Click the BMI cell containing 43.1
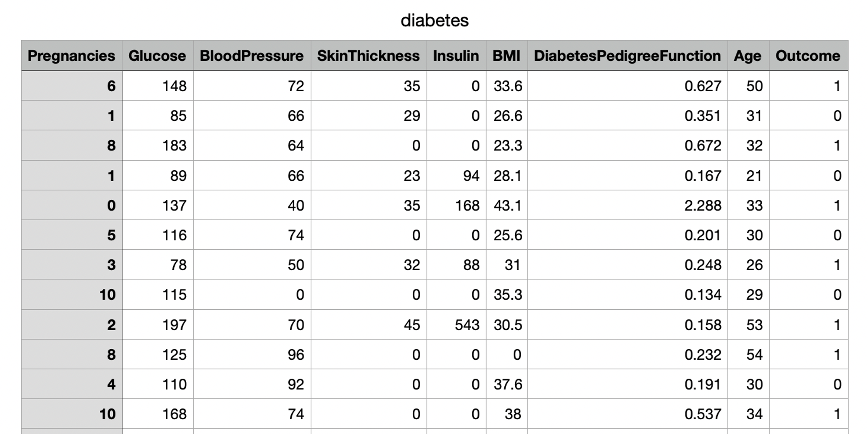This screenshot has width=868, height=434. coord(506,205)
